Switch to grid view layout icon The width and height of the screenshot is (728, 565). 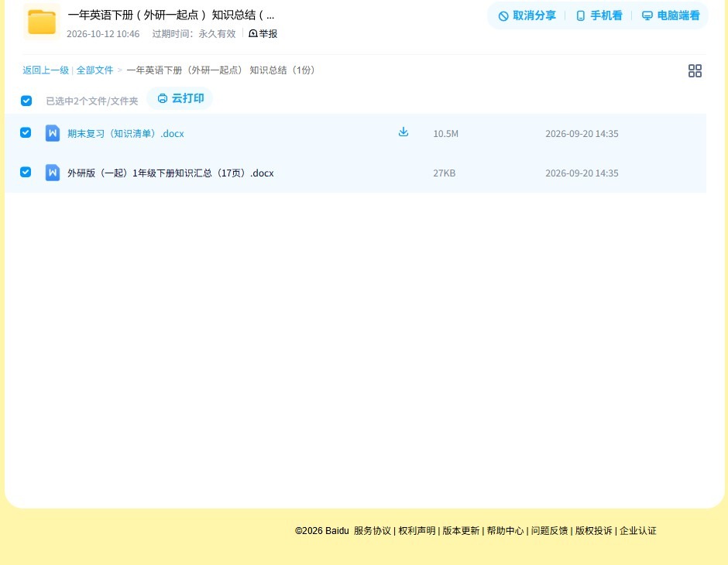[695, 70]
